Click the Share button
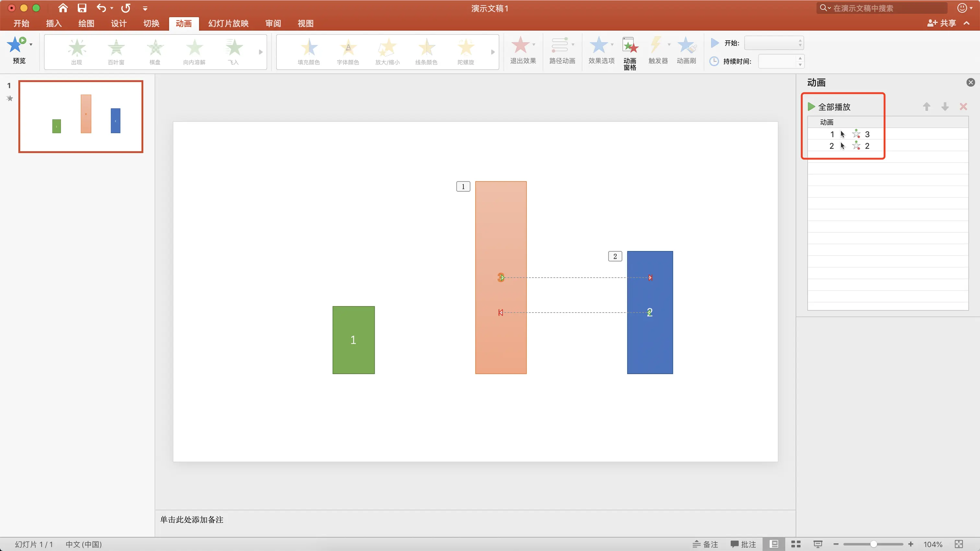The width and height of the screenshot is (980, 551). pyautogui.click(x=941, y=23)
